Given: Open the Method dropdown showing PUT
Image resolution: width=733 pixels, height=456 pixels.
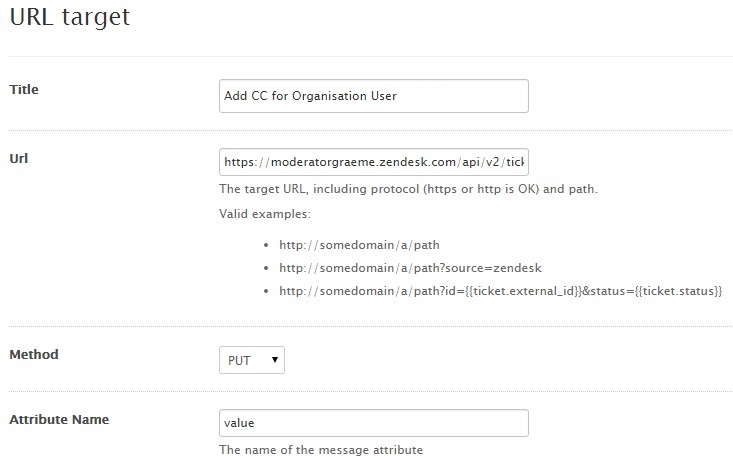Looking at the screenshot, I should (x=250, y=359).
